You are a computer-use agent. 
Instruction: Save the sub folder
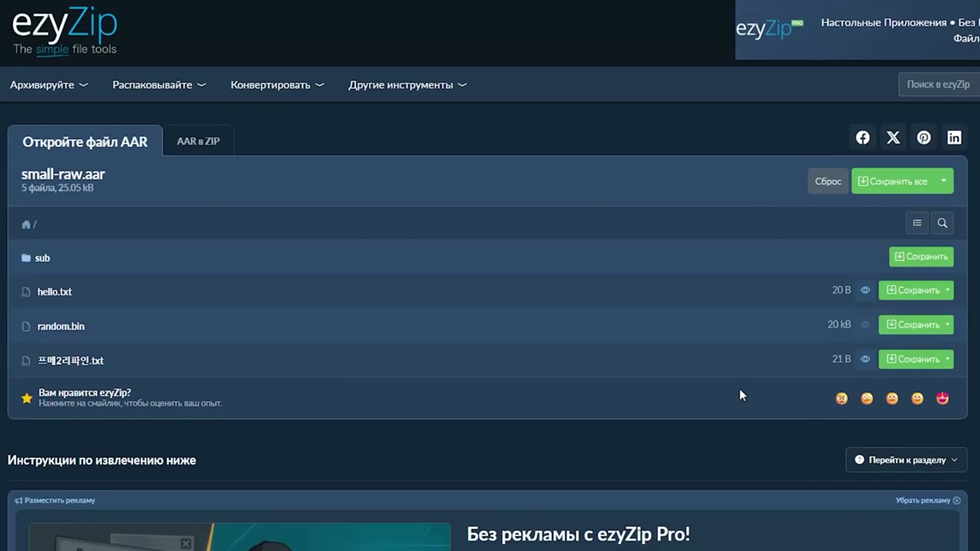click(x=921, y=257)
